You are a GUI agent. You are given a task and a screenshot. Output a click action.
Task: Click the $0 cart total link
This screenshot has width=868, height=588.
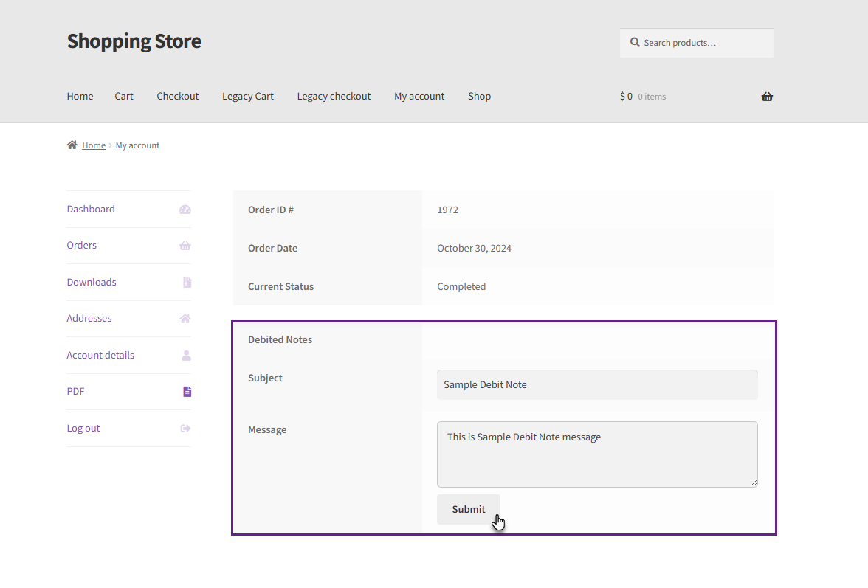[x=626, y=96]
